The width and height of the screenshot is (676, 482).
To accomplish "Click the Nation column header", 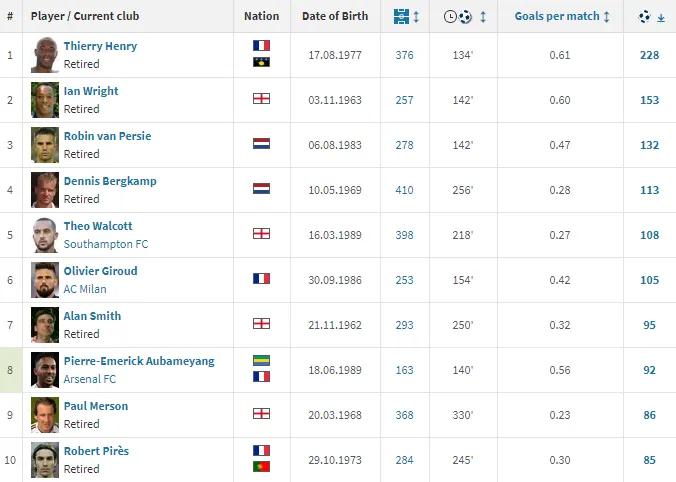I will [261, 17].
